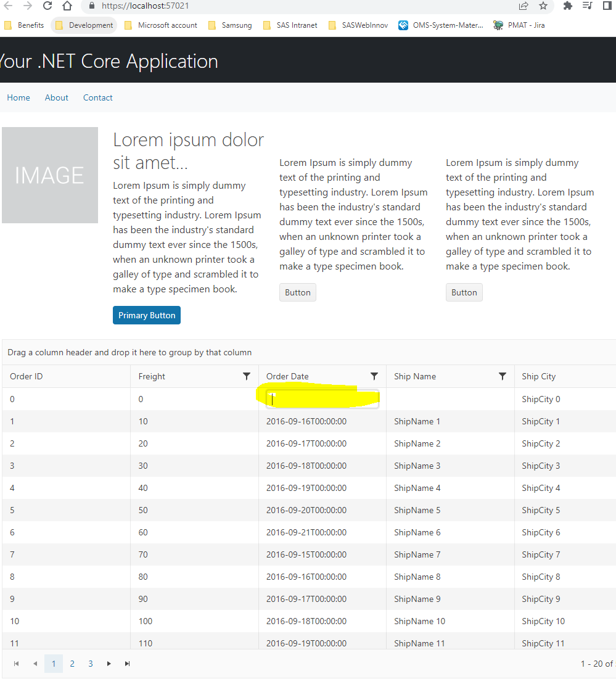Click the gray IMAGE placeholder
The width and height of the screenshot is (616, 692).
click(x=50, y=175)
